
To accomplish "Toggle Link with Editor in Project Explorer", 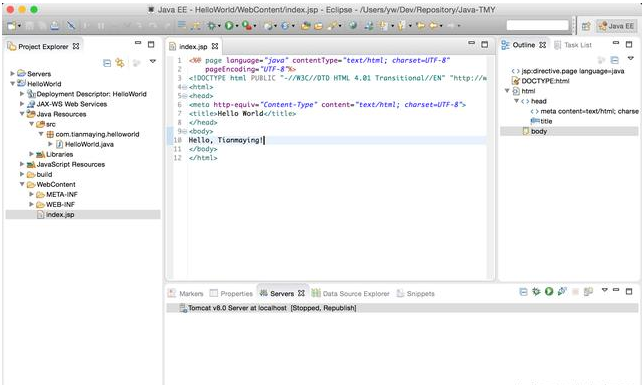I will click(120, 63).
